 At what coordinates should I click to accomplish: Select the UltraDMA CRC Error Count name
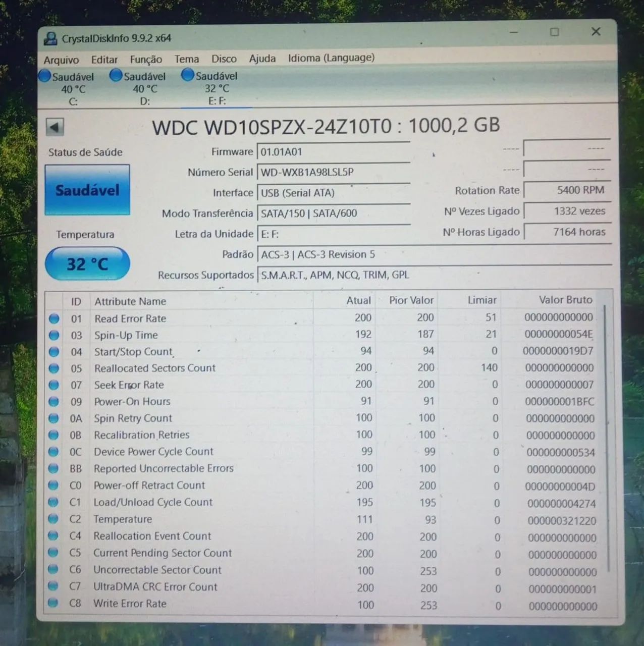155,586
